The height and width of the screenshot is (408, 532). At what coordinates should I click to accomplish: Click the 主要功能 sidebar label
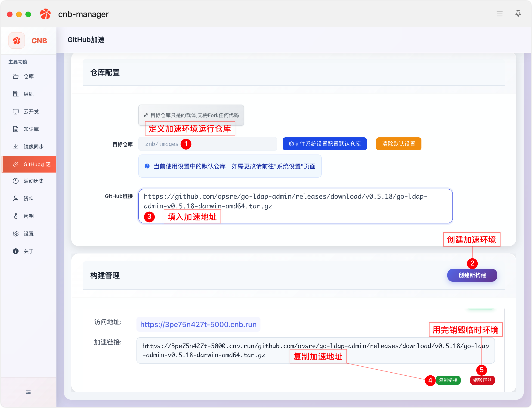tap(18, 62)
